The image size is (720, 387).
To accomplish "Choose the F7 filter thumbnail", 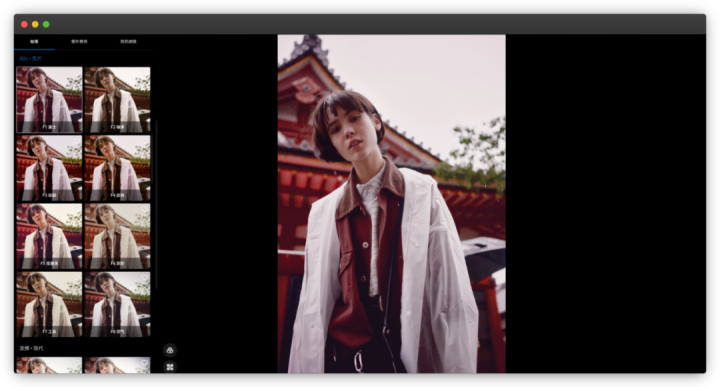I will 49,304.
